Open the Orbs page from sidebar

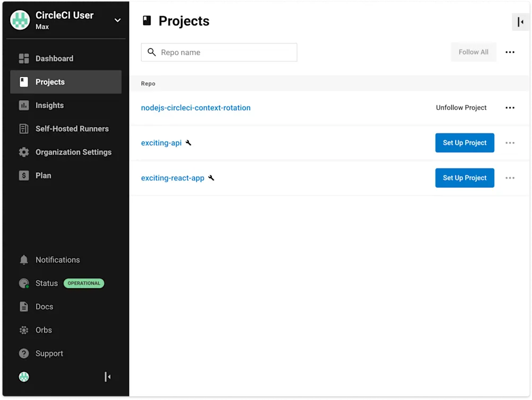43,330
